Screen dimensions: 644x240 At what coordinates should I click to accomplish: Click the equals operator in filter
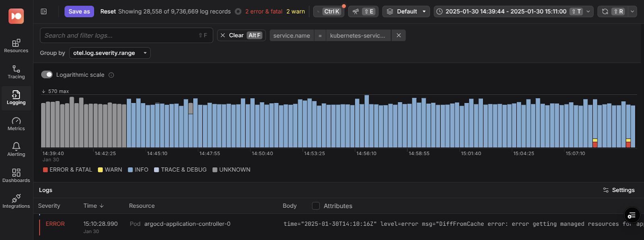pos(320,35)
